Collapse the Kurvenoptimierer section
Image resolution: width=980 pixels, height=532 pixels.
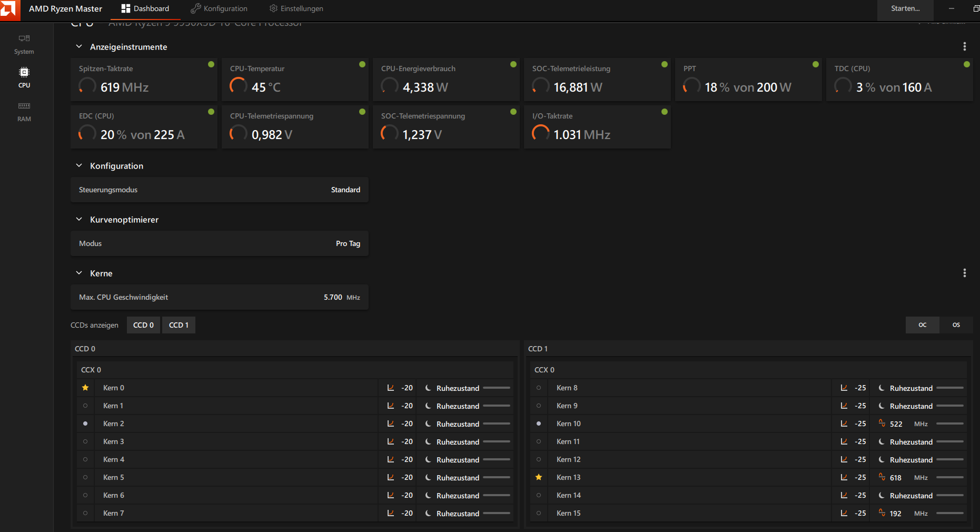pos(79,219)
